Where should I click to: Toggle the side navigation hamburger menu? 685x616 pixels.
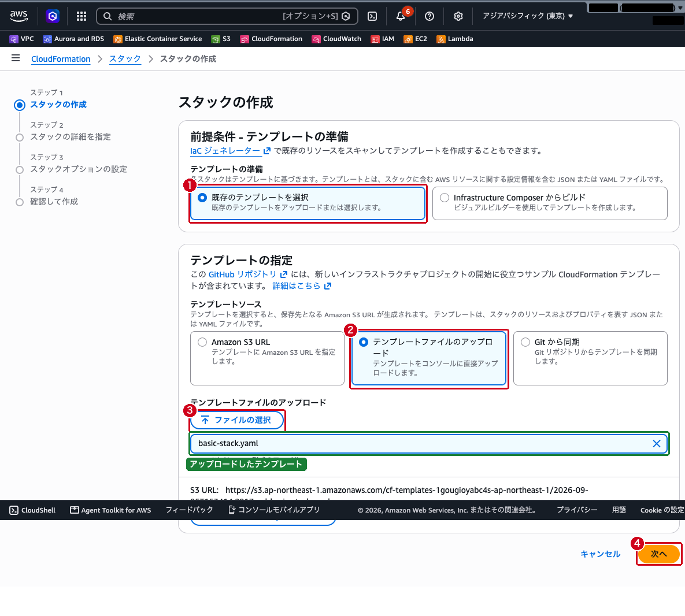click(16, 58)
